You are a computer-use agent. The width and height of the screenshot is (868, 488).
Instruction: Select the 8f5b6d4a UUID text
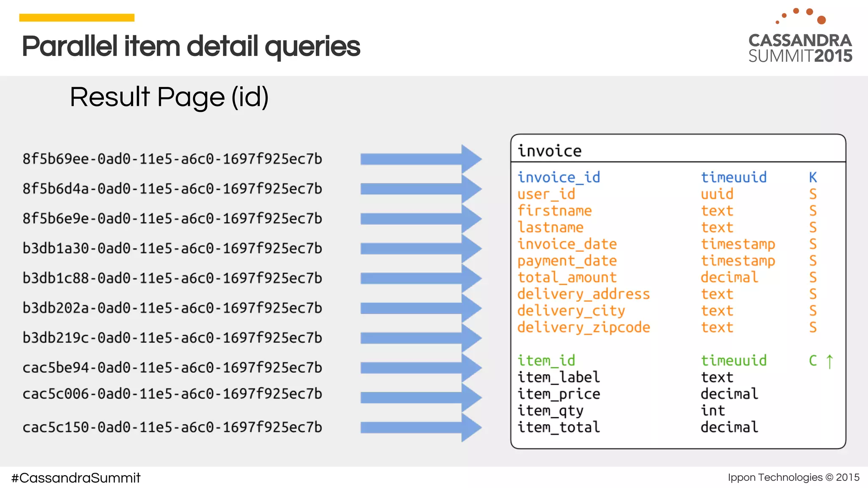pyautogui.click(x=172, y=189)
